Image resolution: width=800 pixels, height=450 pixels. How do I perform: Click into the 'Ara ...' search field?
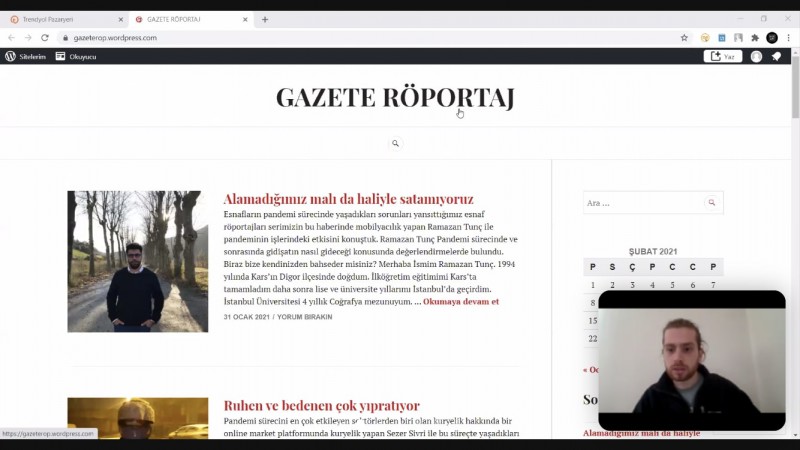642,203
